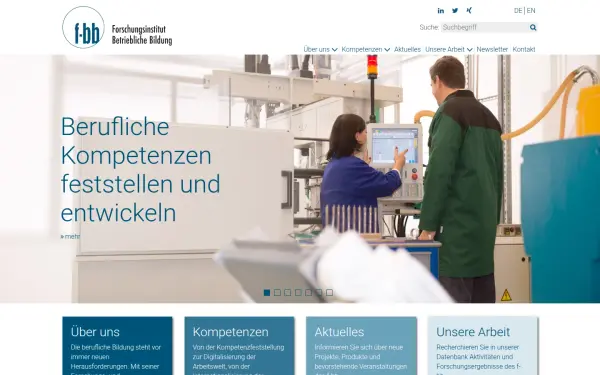Expand the Unsere Arbeit chevron arrow

pyautogui.click(x=470, y=50)
